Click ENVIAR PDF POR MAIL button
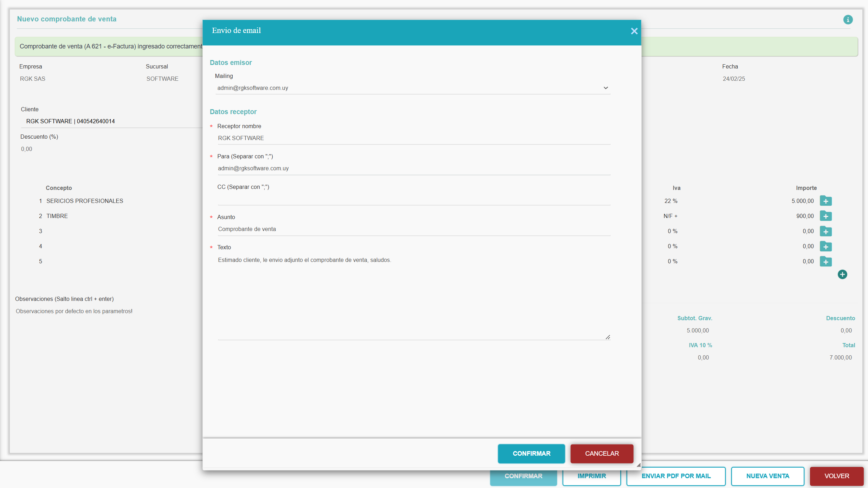The width and height of the screenshot is (868, 488). point(676,476)
